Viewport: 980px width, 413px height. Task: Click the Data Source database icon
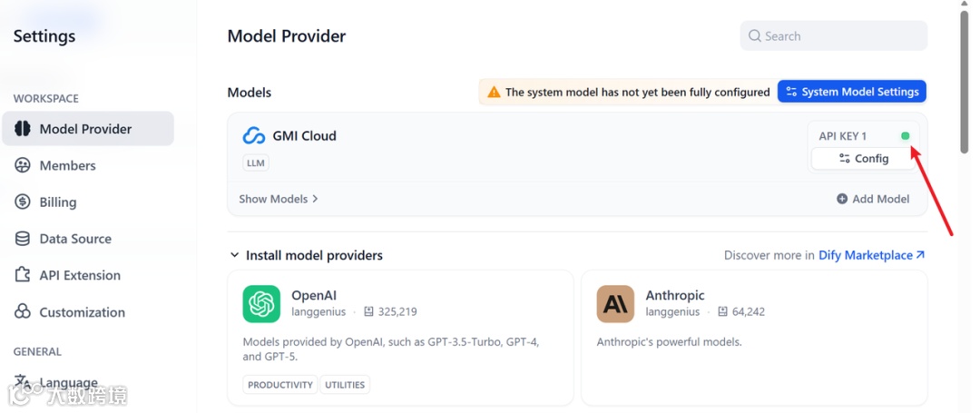23,239
